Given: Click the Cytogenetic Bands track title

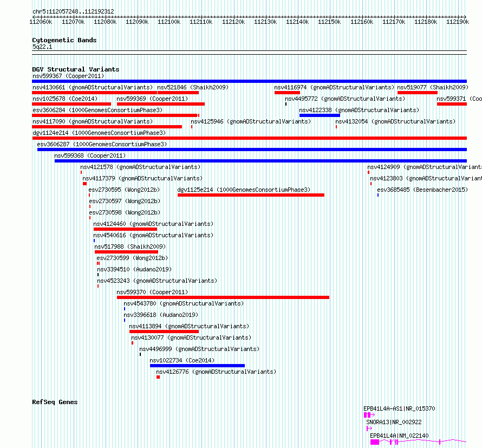Looking at the screenshot, I should point(64,40).
